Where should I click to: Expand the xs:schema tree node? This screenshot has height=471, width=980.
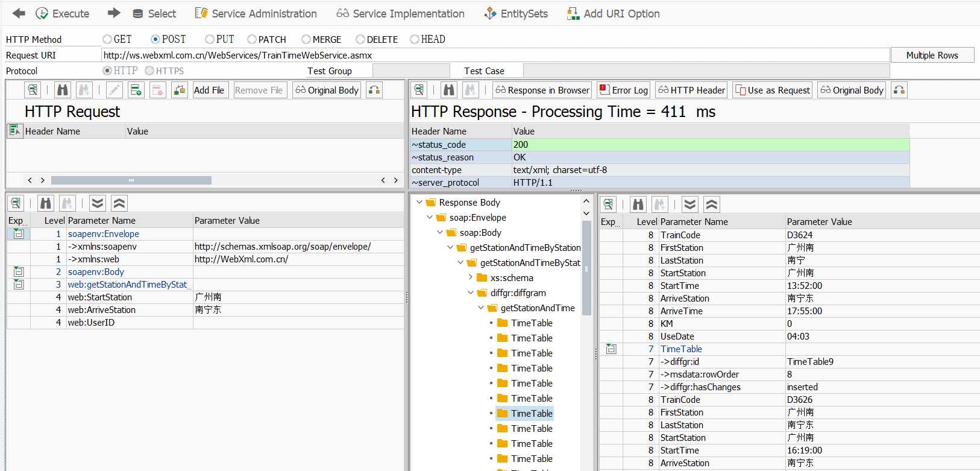coord(471,277)
